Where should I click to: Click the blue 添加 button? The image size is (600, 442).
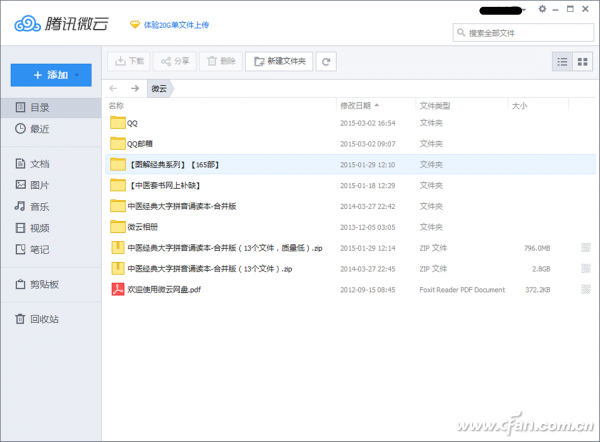click(51, 75)
